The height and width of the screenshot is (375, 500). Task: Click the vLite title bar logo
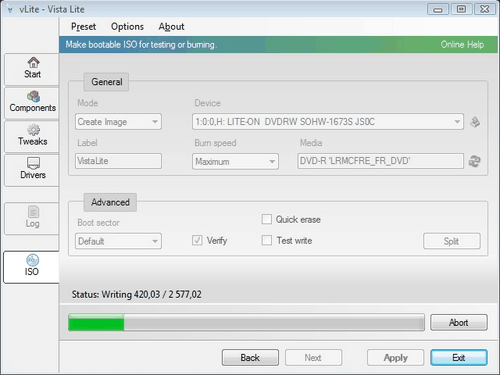click(10, 10)
